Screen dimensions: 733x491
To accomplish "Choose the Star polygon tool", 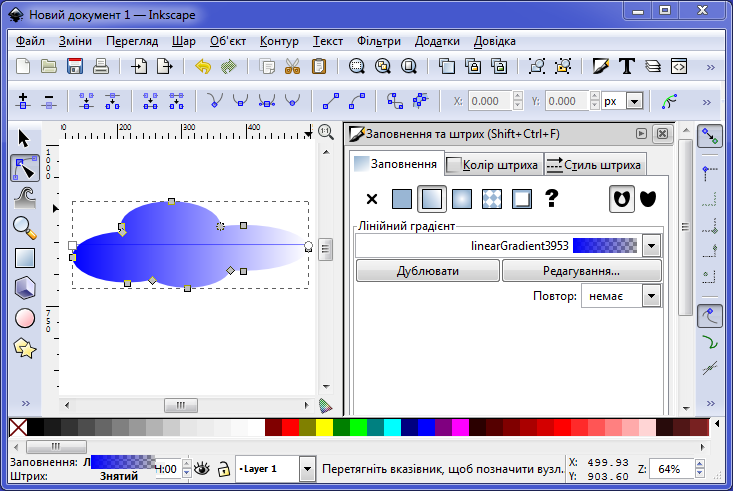I will click(25, 348).
